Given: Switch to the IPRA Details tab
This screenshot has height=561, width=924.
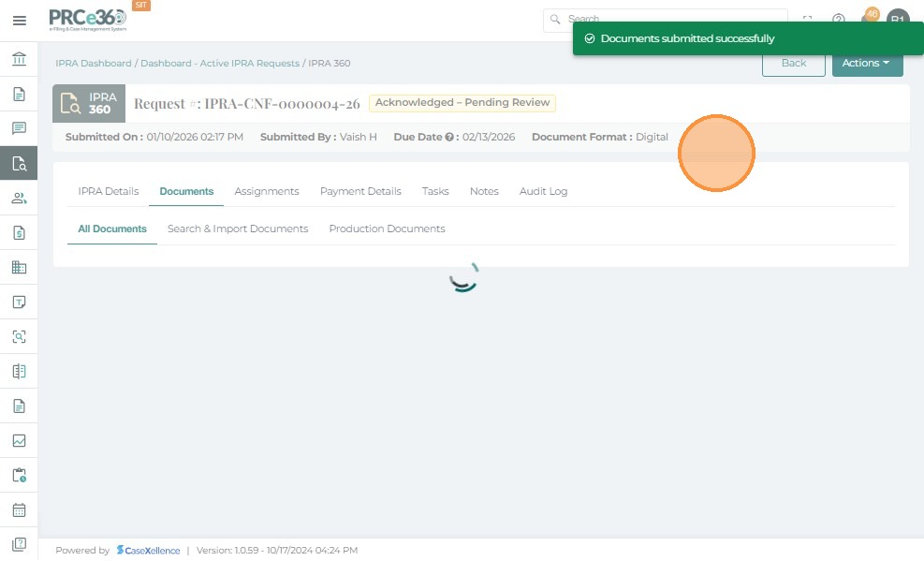Looking at the screenshot, I should click(109, 191).
